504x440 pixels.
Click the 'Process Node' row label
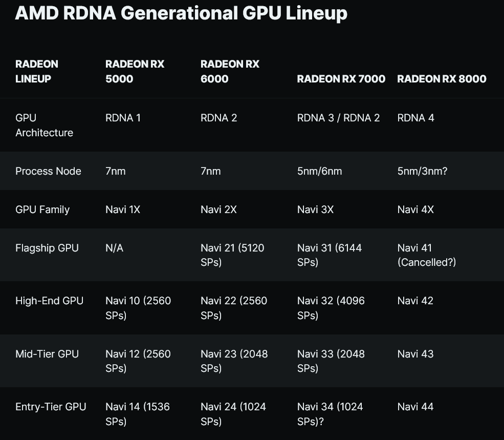48,171
